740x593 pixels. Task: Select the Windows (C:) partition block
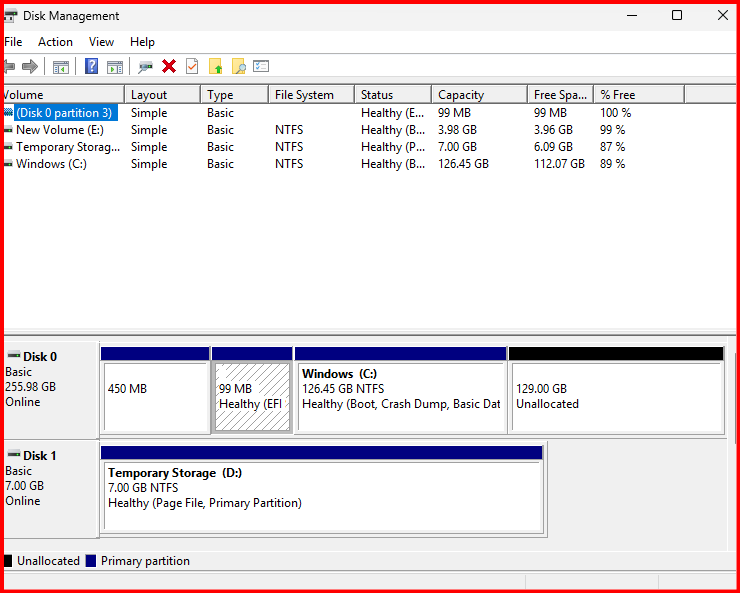click(x=400, y=396)
